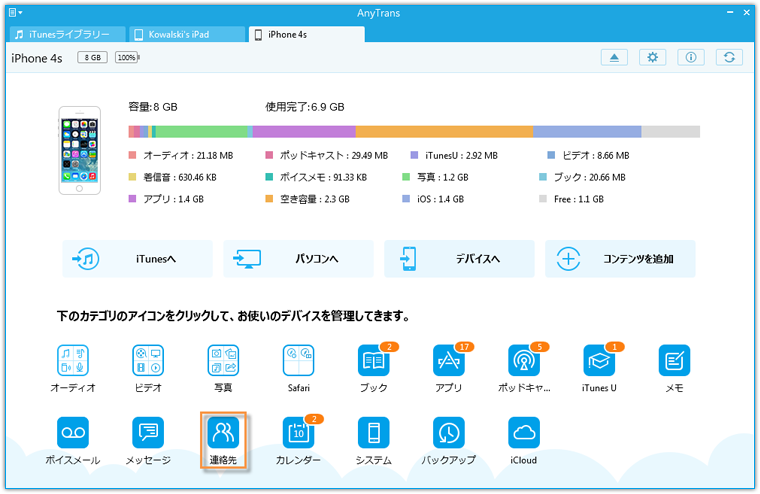Click the iPhone 4s device name heading

click(x=37, y=58)
